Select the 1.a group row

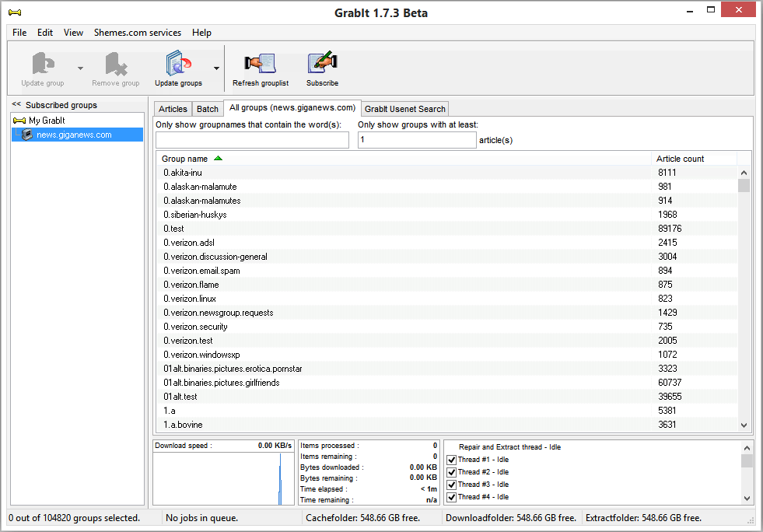coord(448,411)
